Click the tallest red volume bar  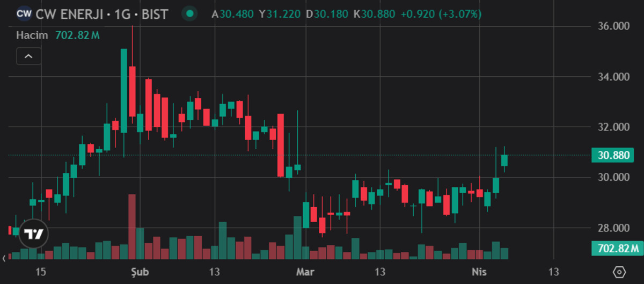(x=132, y=227)
